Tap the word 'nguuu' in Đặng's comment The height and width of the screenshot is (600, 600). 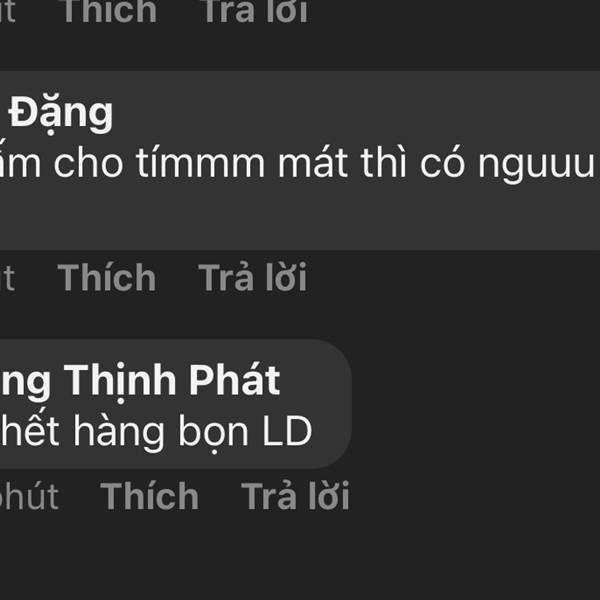click(536, 165)
